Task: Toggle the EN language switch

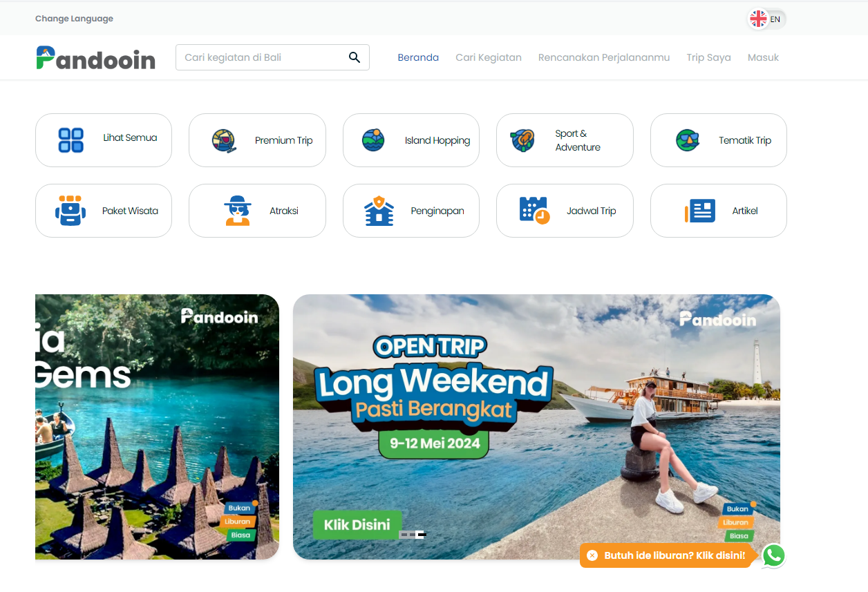Action: tap(767, 19)
